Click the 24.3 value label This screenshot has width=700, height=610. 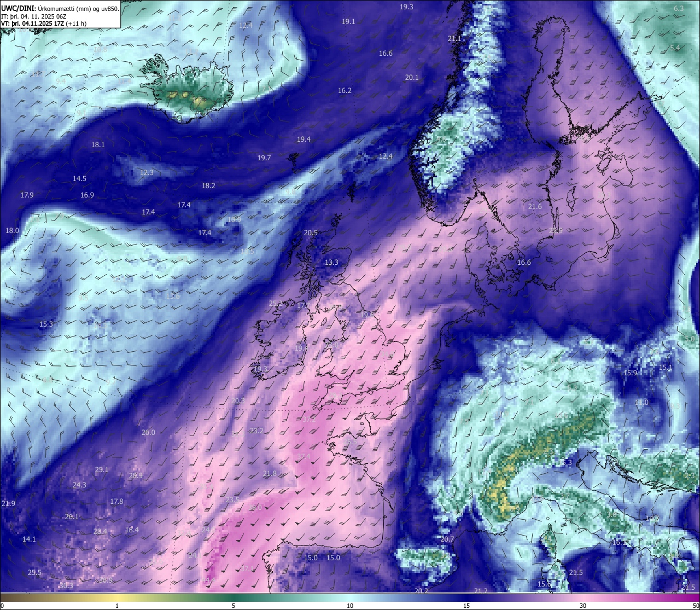[79, 485]
